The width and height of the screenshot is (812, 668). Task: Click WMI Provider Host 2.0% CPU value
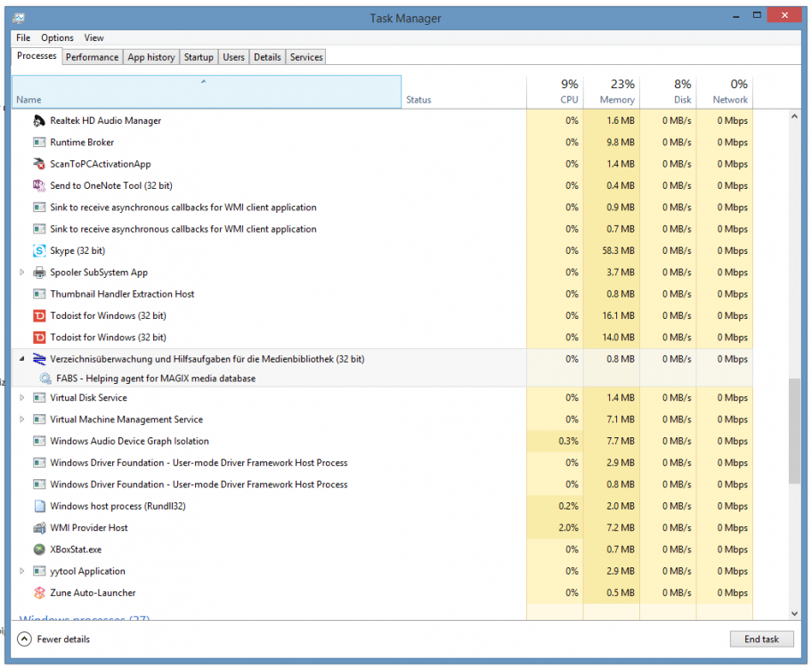(x=569, y=528)
